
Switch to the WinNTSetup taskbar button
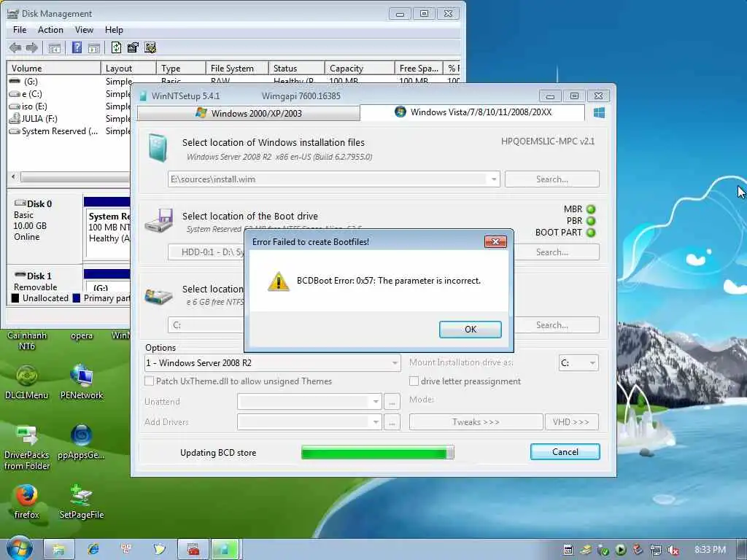[225, 550]
